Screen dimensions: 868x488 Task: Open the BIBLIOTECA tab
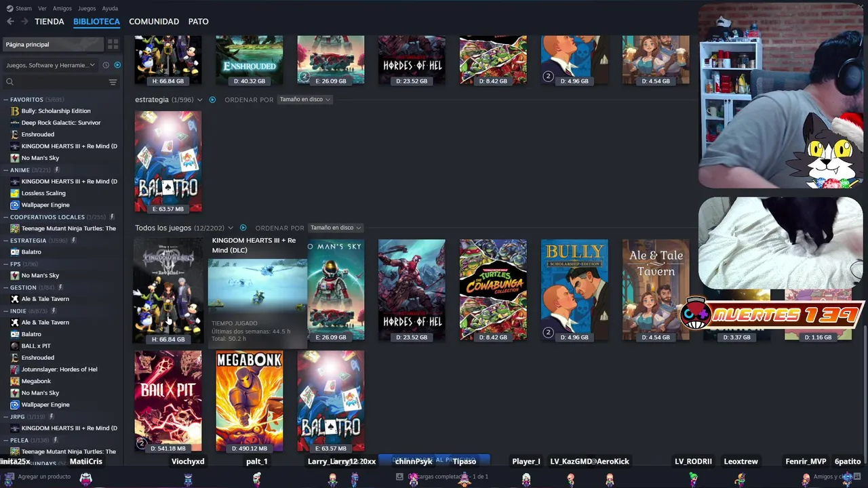tap(96, 22)
